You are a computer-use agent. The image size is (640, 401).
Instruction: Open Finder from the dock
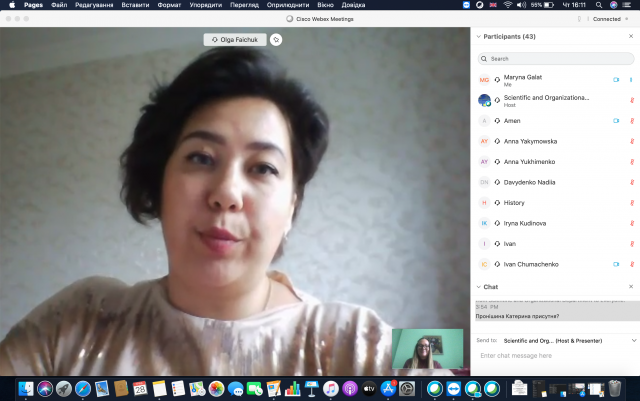(26, 389)
